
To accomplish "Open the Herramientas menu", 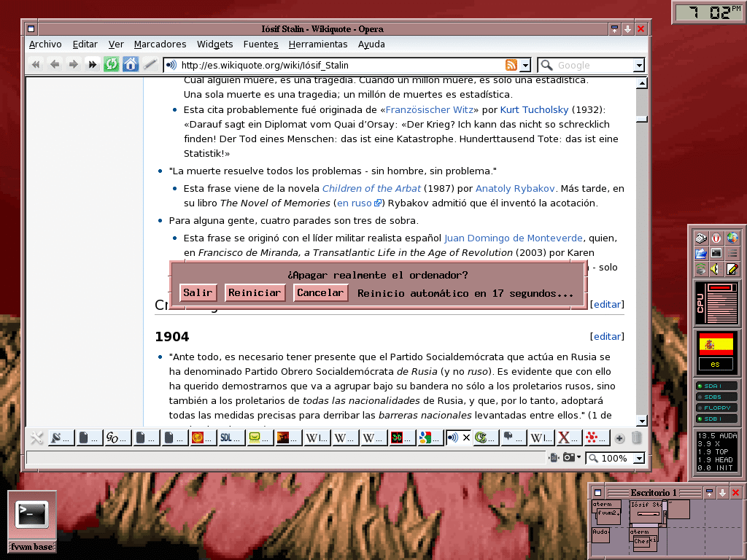I will (318, 44).
